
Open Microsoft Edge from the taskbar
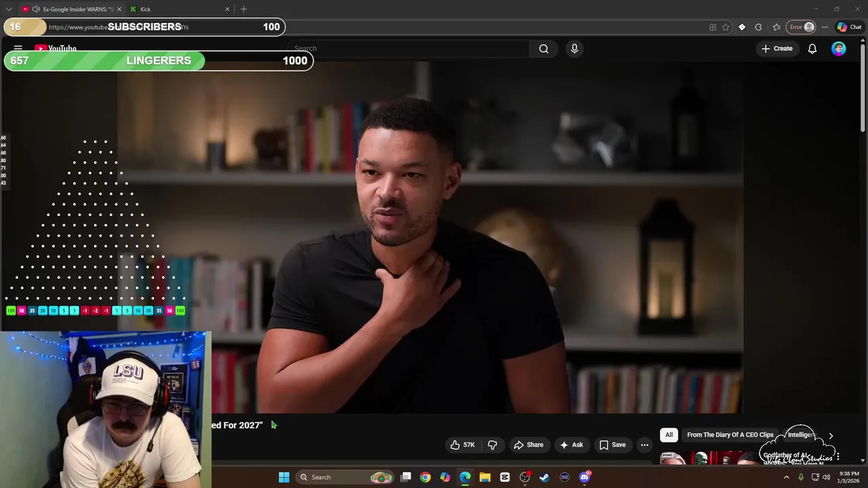tap(465, 477)
